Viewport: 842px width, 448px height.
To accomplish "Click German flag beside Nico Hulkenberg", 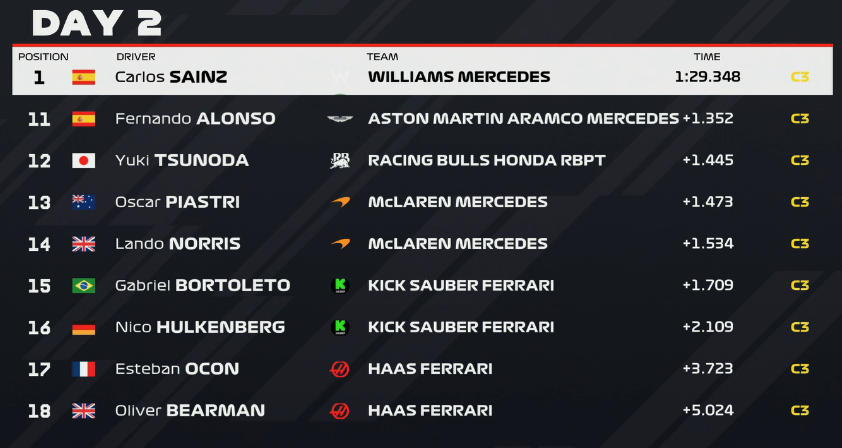I will point(83,328).
